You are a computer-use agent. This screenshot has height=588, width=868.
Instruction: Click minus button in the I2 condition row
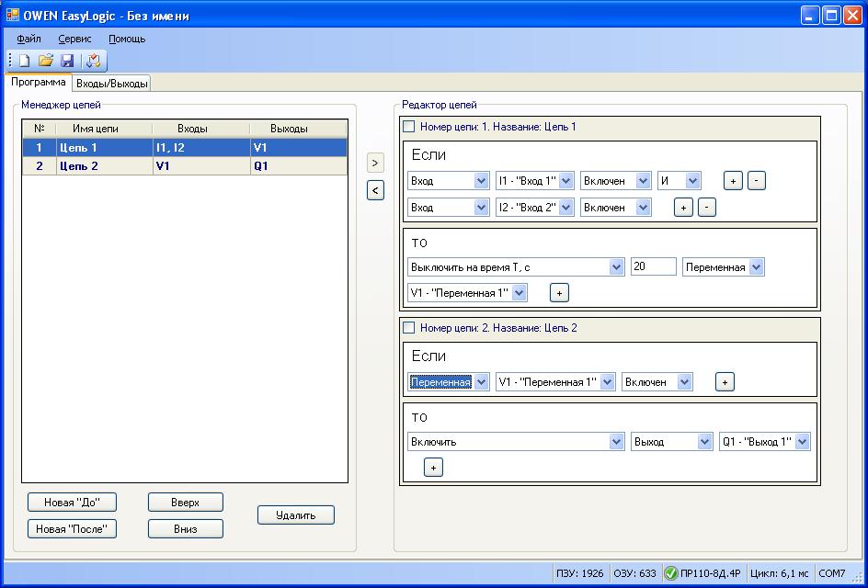pos(706,208)
